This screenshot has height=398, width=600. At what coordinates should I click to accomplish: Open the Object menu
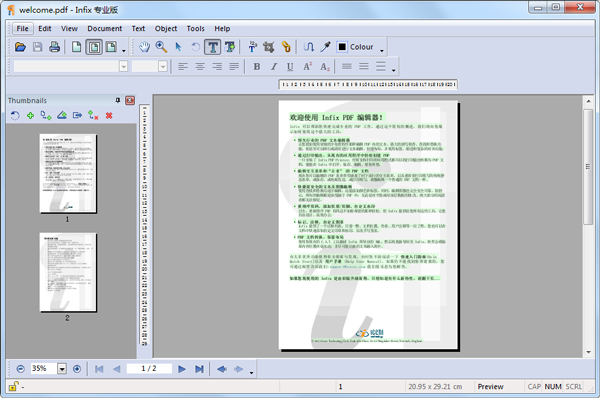tap(166, 29)
